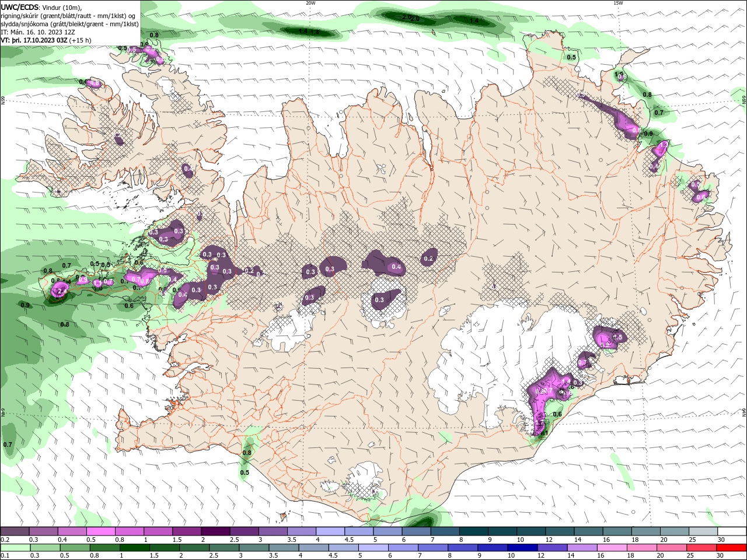The height and width of the screenshot is (560, 747).
Task: Click the '2.0 2.0' precipitation value north of Iceland
Action: point(411,19)
